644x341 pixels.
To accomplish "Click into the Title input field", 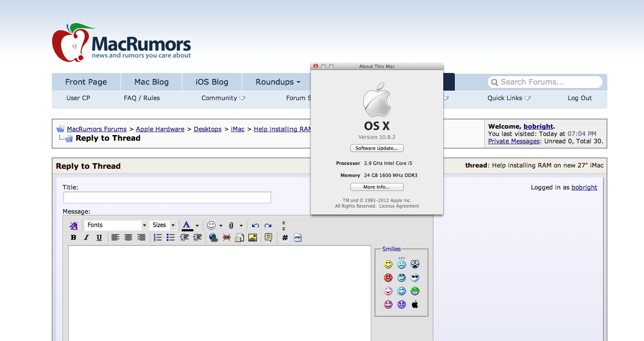I will [167, 198].
